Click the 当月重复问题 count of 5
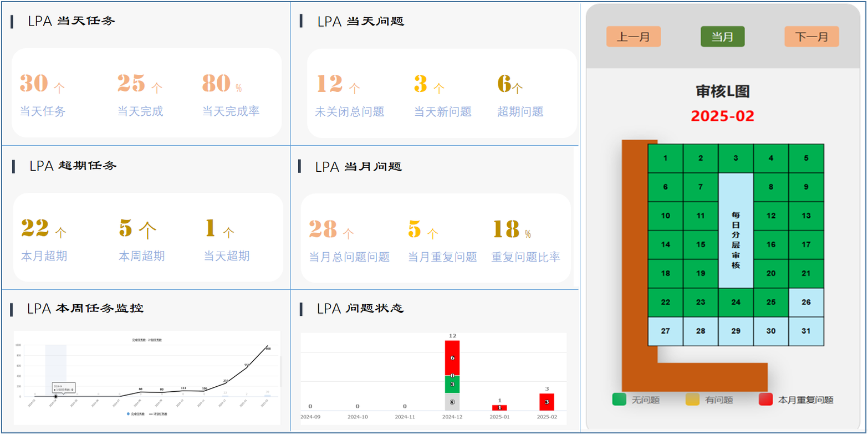 coord(415,229)
